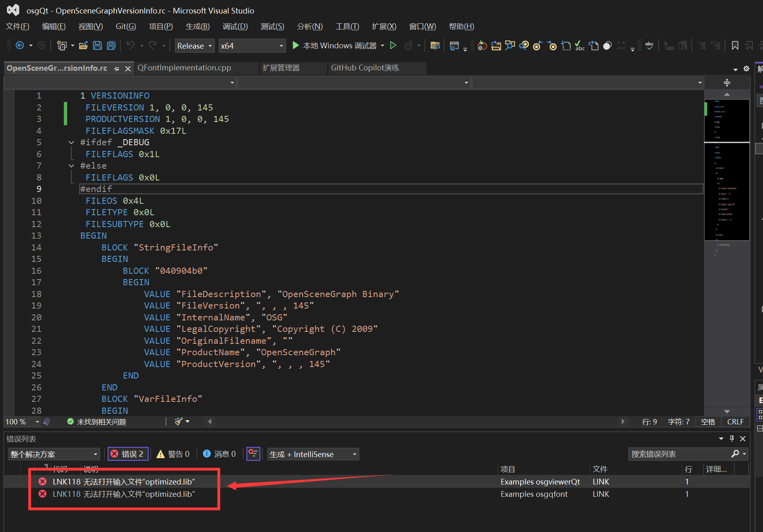Save the current file with floppy icon
763x532 pixels.
(97, 45)
